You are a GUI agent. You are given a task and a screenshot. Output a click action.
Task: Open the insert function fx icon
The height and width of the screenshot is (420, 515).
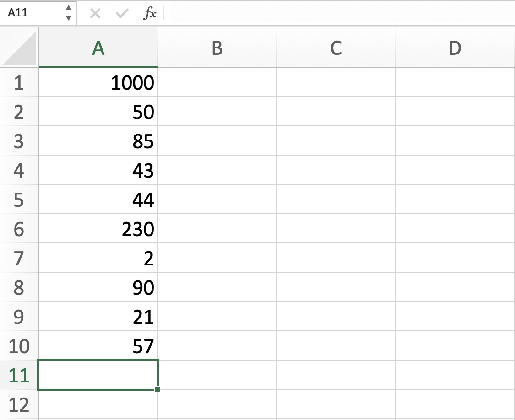[150, 13]
